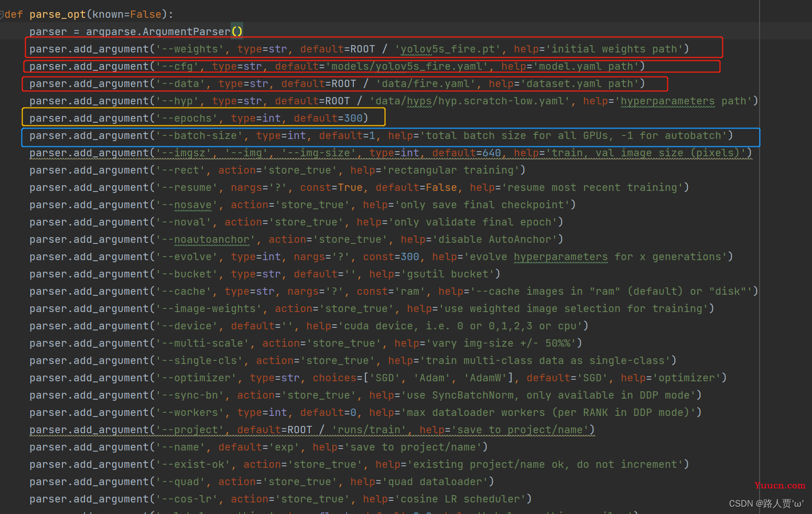Viewport: 812px width, 514px height.
Task: Click the '--rect' argument string
Action: tap(180, 170)
